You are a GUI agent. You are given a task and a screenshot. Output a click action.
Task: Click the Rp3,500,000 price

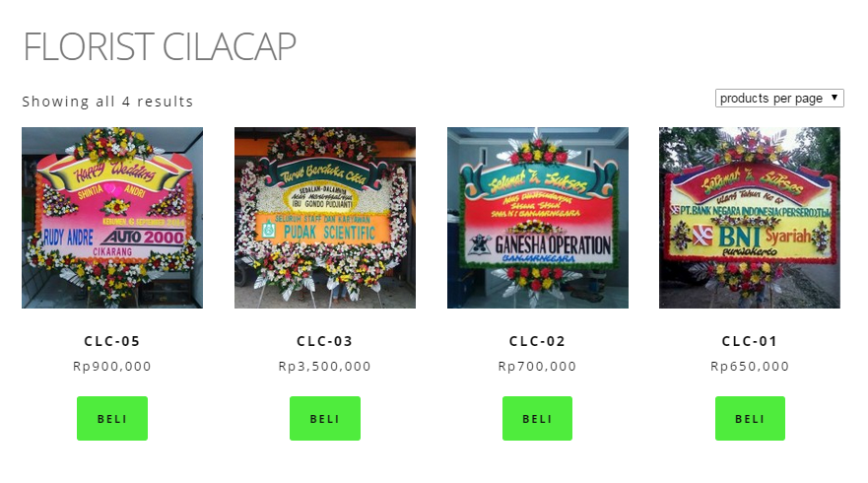tap(325, 367)
